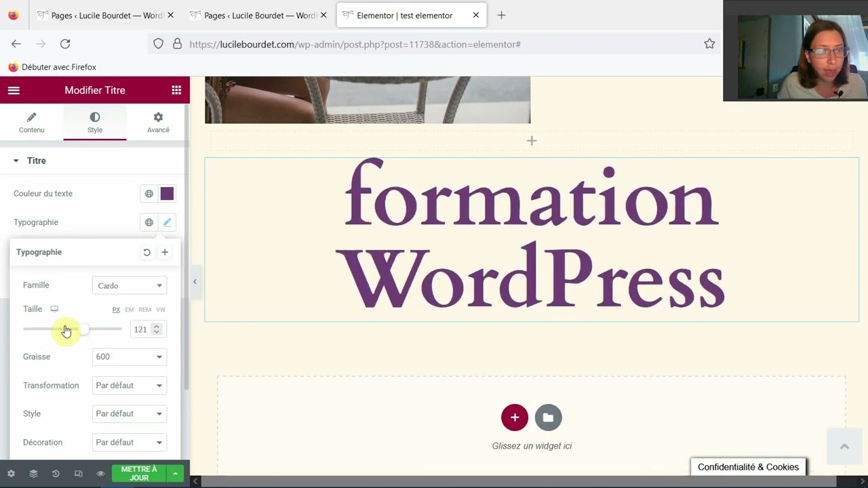The height and width of the screenshot is (488, 868).
Task: Click the Glissez un widget ici text
Action: click(532, 446)
